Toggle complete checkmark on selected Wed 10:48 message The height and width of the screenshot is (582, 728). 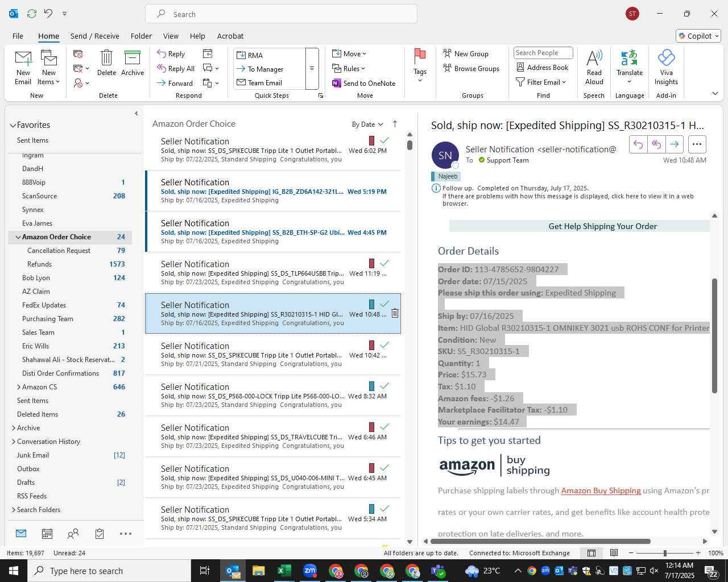(384, 304)
